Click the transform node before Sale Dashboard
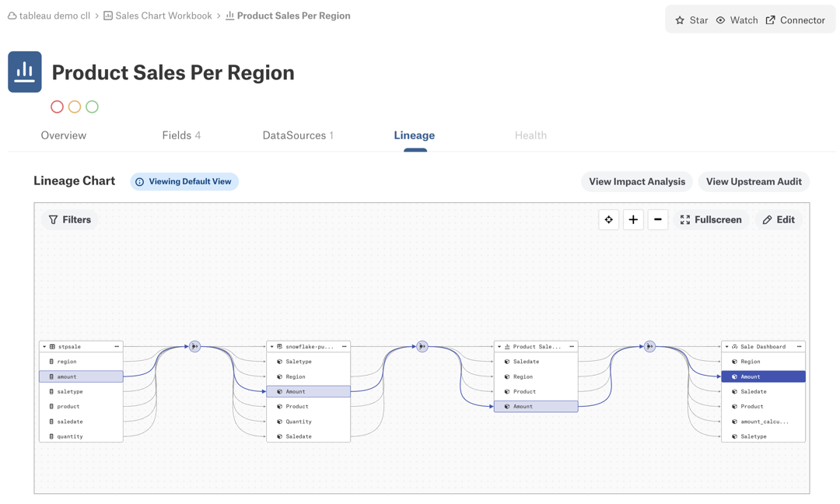Viewport: 840px width, 504px height. click(x=649, y=347)
